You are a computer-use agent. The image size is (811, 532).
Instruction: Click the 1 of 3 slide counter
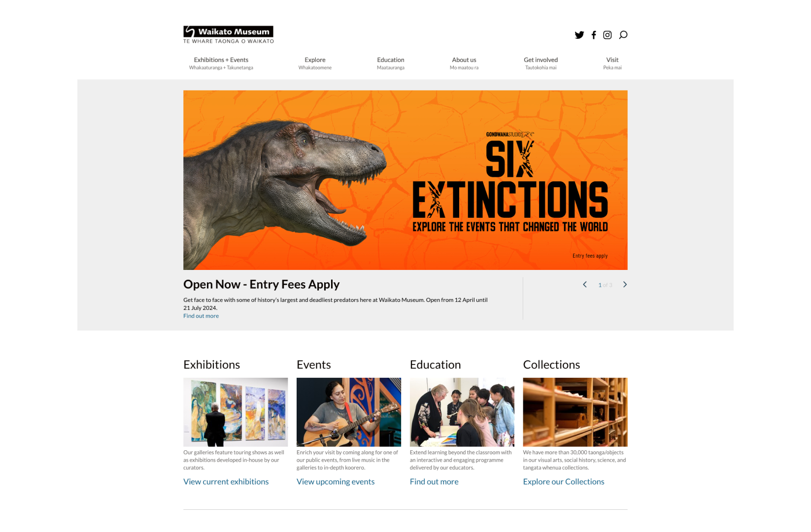[x=605, y=285]
